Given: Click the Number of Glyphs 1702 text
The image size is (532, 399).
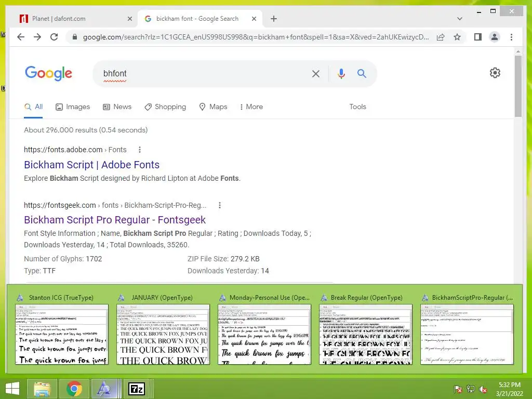Looking at the screenshot, I should pos(63,259).
